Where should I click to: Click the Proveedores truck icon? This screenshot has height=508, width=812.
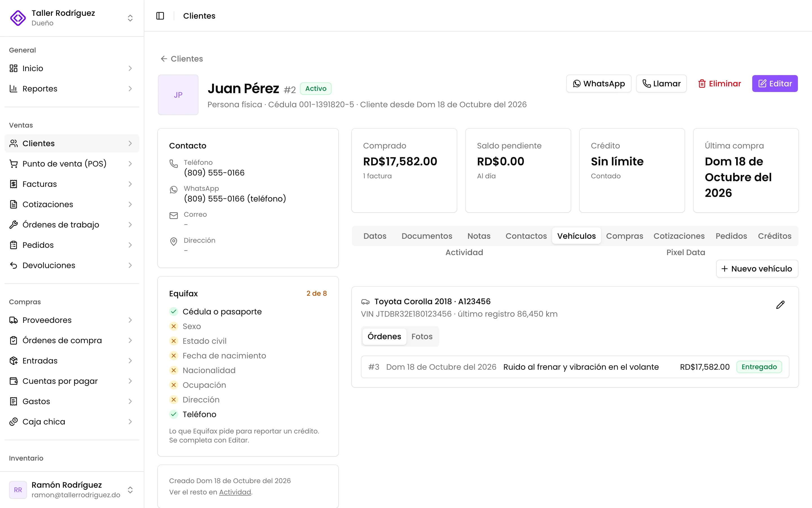coord(14,320)
